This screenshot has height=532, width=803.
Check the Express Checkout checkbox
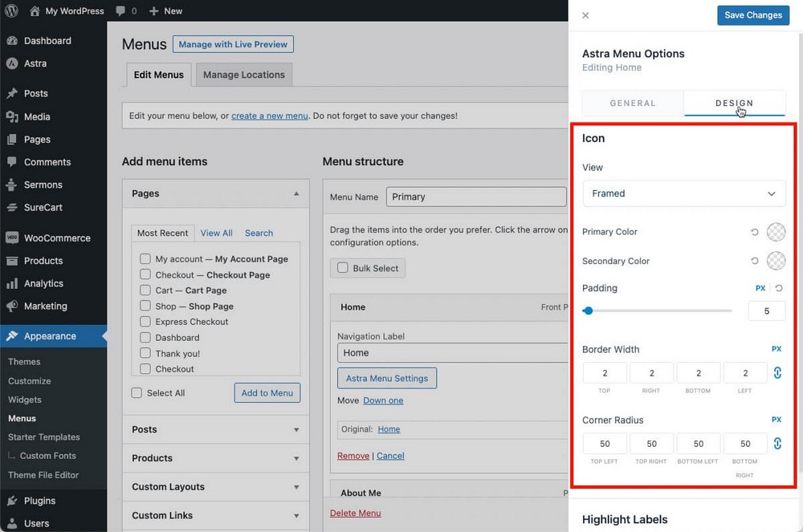[x=145, y=321]
